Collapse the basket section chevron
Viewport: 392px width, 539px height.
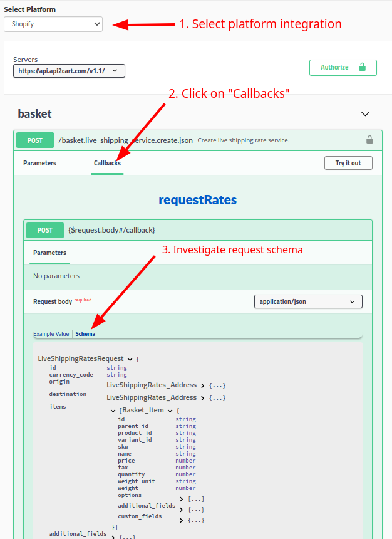(366, 114)
